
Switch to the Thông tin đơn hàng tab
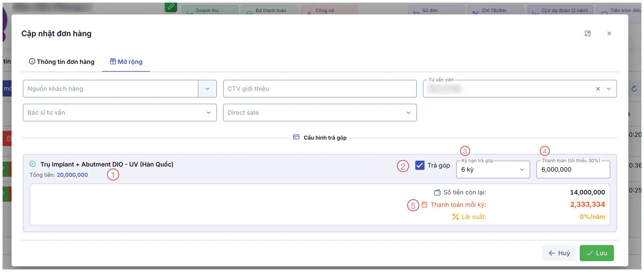[x=62, y=62]
